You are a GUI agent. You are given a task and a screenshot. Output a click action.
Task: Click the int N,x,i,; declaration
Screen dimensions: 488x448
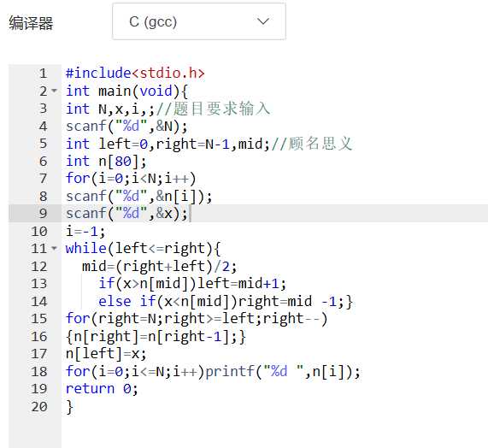(x=110, y=109)
